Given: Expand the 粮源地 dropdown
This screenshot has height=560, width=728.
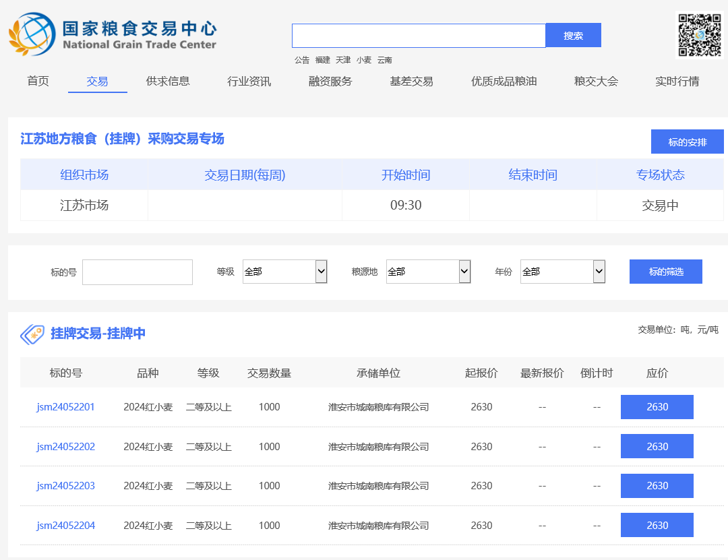Looking at the screenshot, I should click(428, 272).
